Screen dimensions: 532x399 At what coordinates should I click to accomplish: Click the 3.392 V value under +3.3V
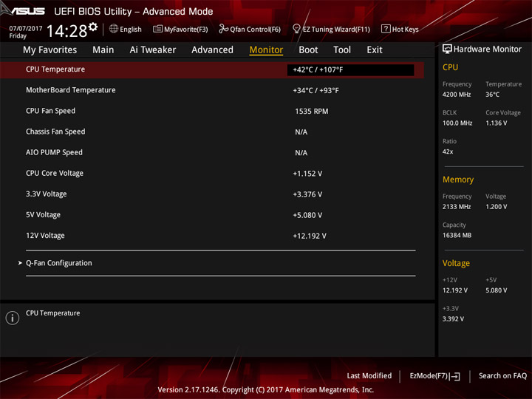click(453, 319)
